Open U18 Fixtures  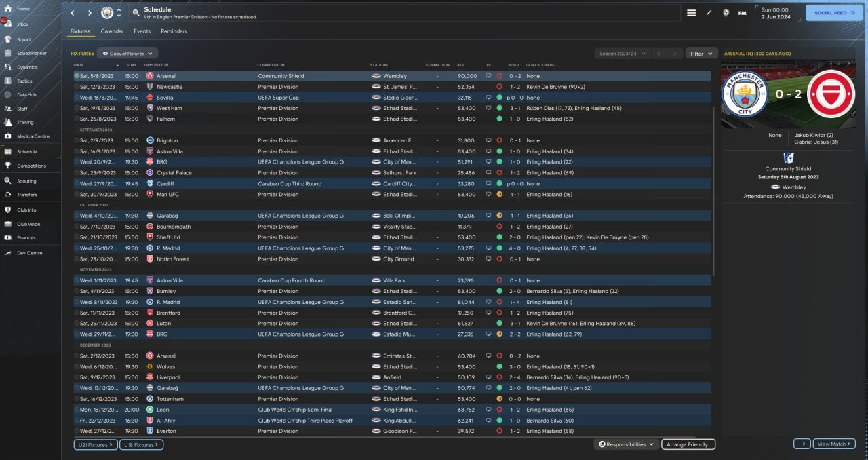[141, 444]
